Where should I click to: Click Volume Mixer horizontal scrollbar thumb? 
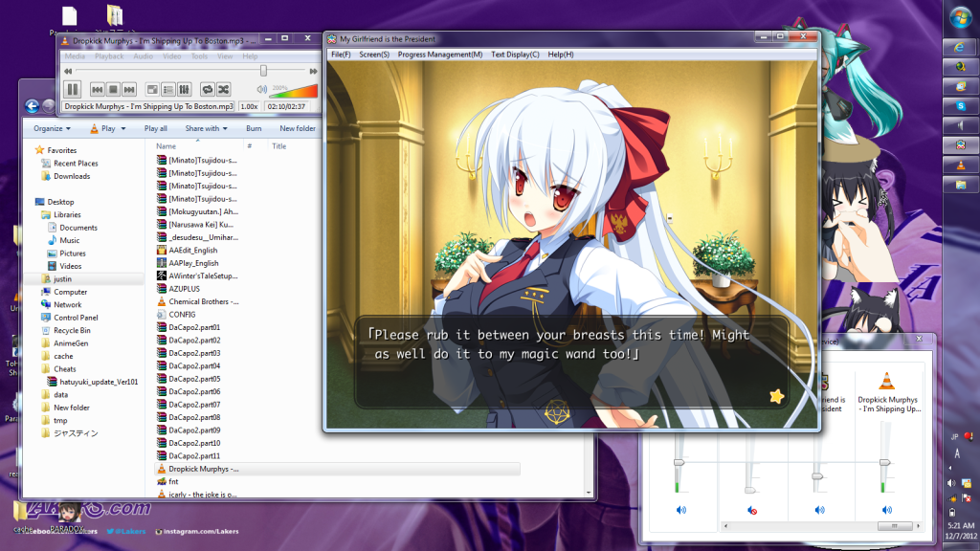(x=895, y=526)
